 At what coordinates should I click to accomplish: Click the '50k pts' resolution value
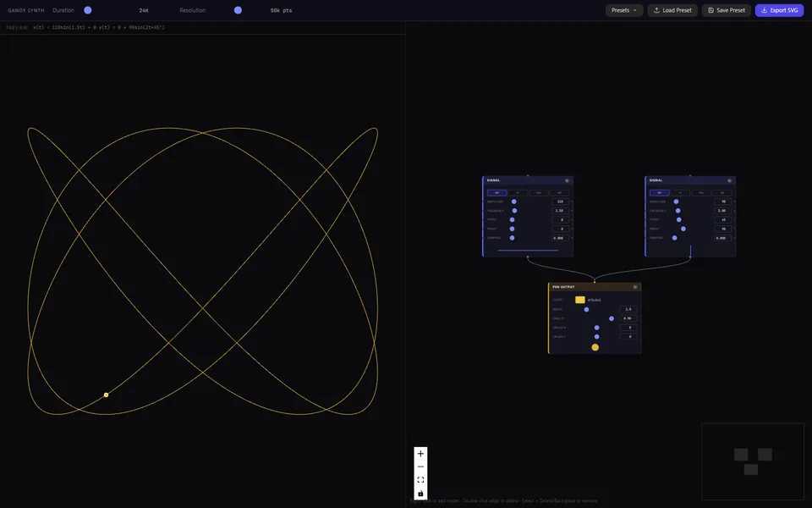click(x=281, y=10)
